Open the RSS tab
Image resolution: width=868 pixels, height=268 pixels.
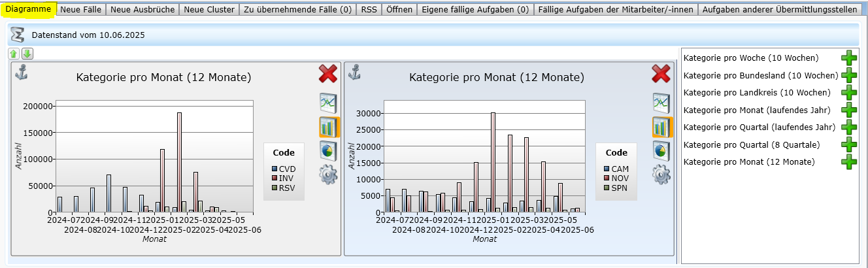369,10
